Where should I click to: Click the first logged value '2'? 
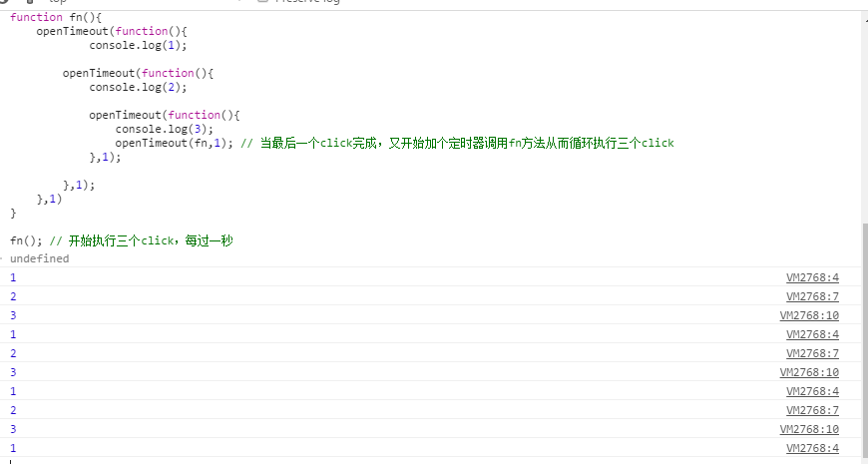(13, 296)
